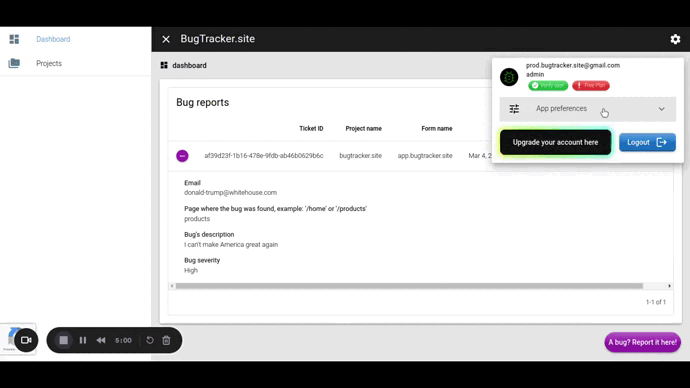Viewport: 690px width, 388px height.
Task: Click the scrollbar left arrow
Action: click(172, 286)
